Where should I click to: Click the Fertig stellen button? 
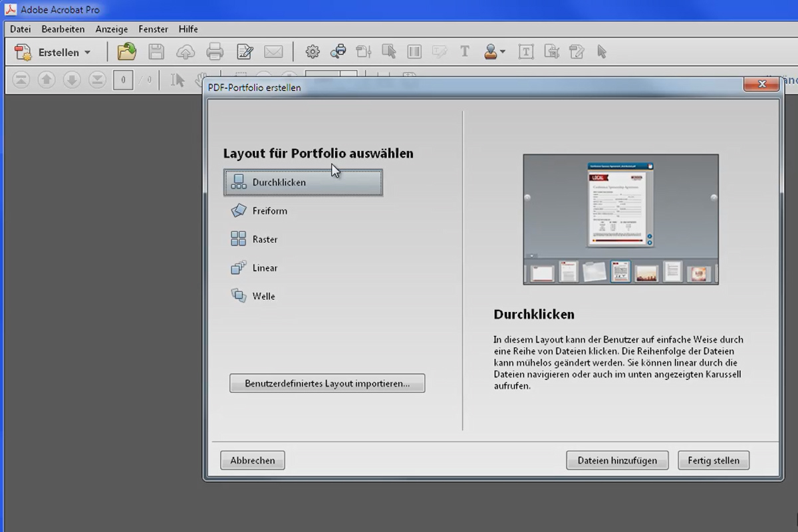713,460
